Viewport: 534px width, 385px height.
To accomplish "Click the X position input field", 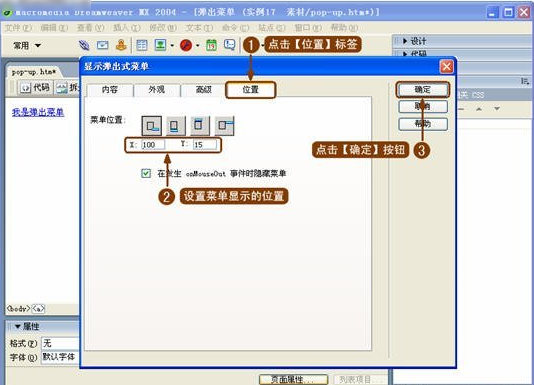I will click(153, 145).
